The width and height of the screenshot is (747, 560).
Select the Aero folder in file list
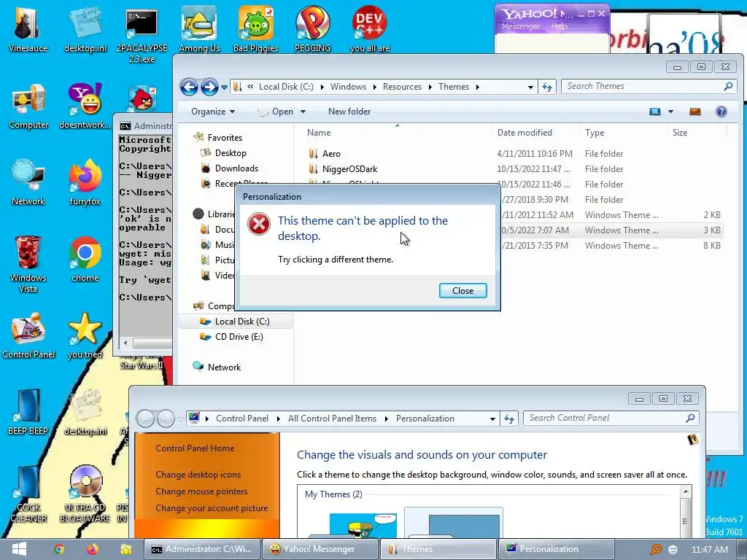331,154
